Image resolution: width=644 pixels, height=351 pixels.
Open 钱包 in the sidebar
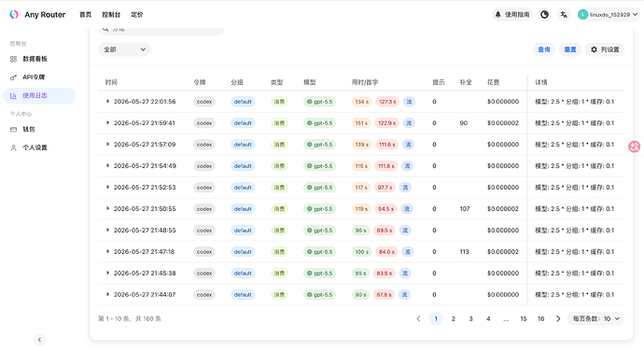pos(39,129)
